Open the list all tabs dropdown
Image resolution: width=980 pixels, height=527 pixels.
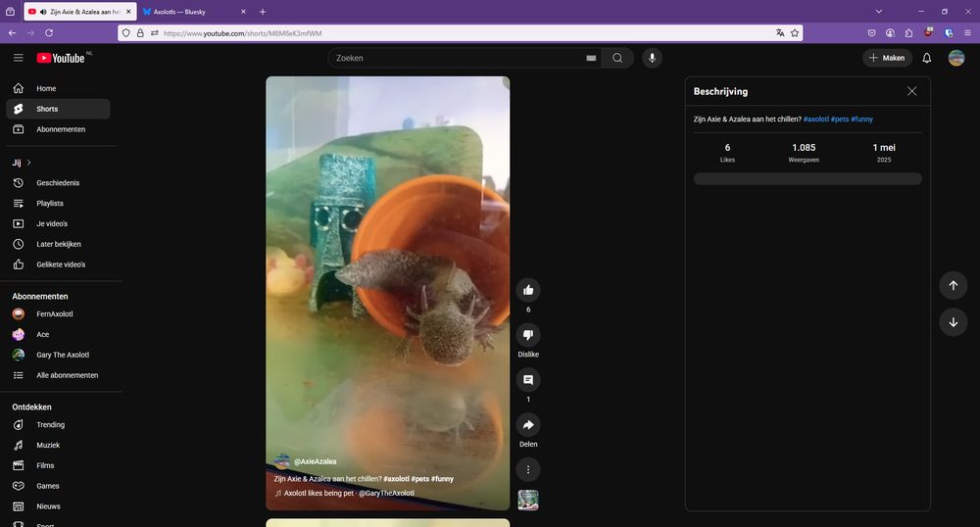point(879,11)
